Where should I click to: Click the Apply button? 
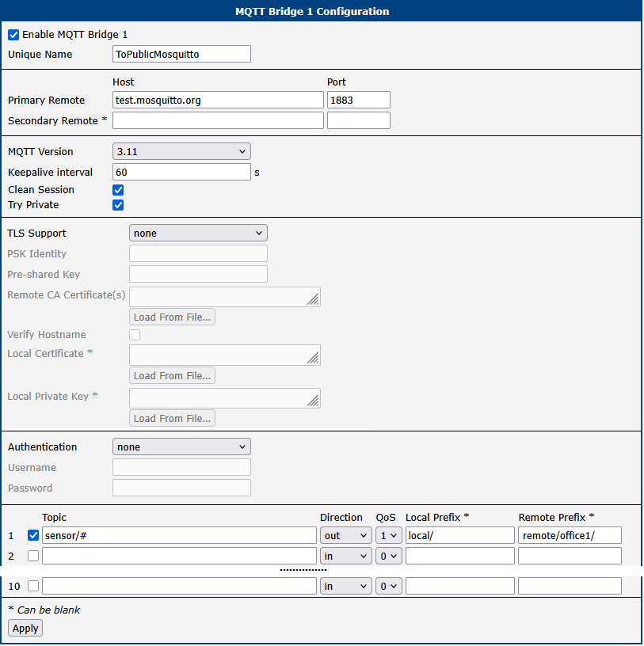(x=25, y=629)
